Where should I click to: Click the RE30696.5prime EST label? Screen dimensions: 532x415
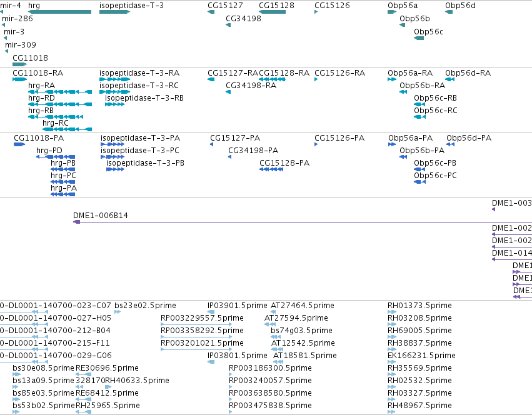tap(108, 368)
